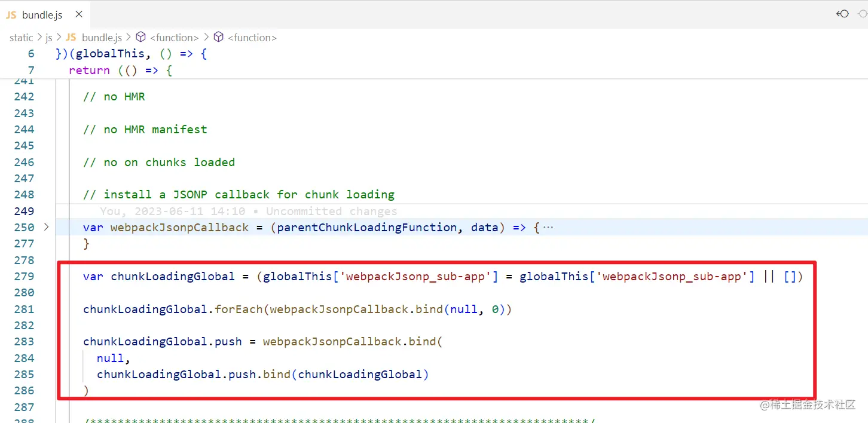Click the comment '// no HMR' on line 242
This screenshot has height=423, width=868.
(x=114, y=97)
